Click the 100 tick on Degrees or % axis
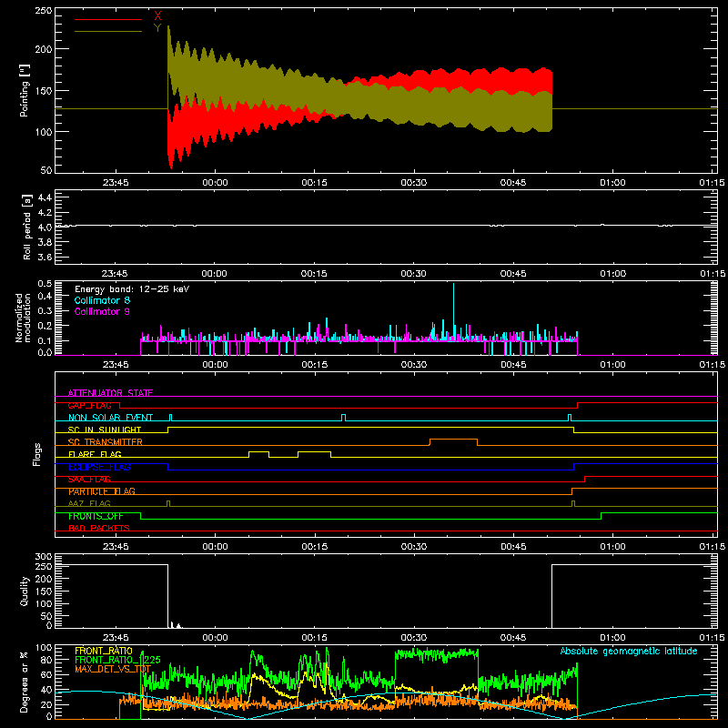The image size is (728, 728). coord(44,648)
